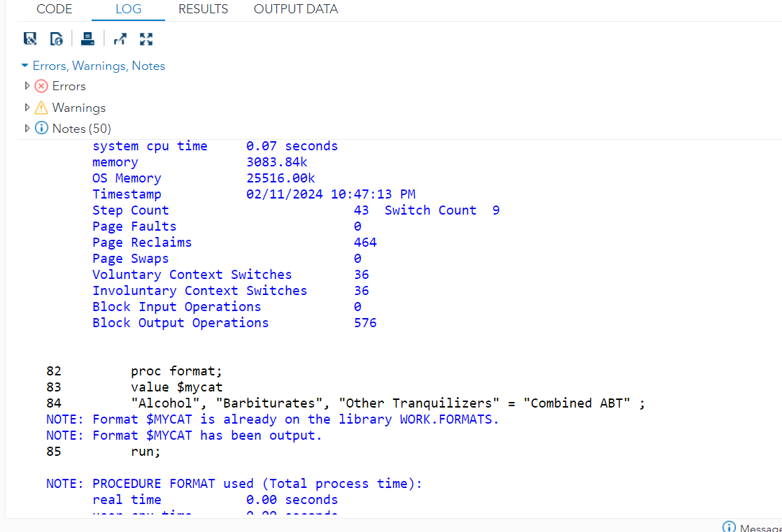This screenshot has width=782, height=532.
Task: Click the Messages label in status bar
Action: (761, 528)
